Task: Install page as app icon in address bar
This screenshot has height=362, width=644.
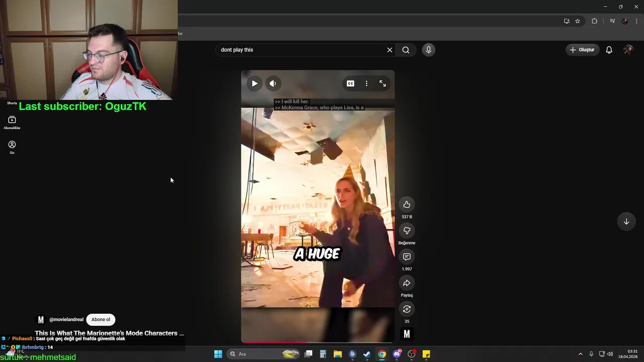Action: 567,21
